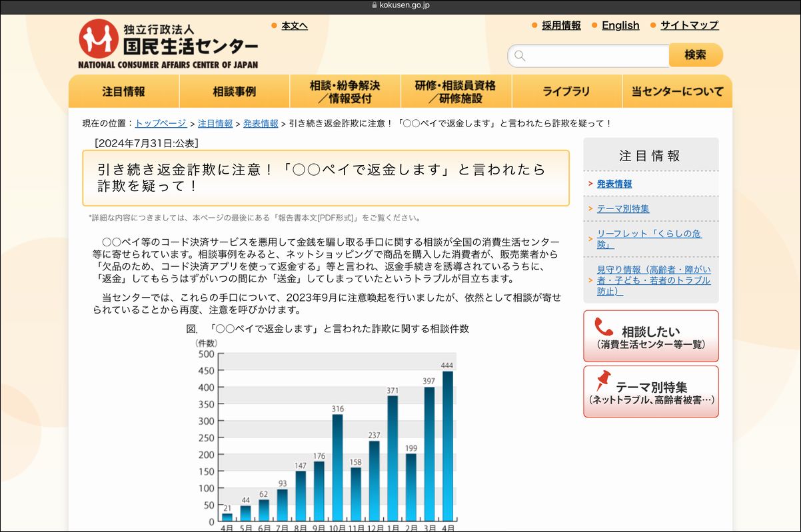Click the magnifier icon in search box
The width and height of the screenshot is (801, 532).
point(520,56)
